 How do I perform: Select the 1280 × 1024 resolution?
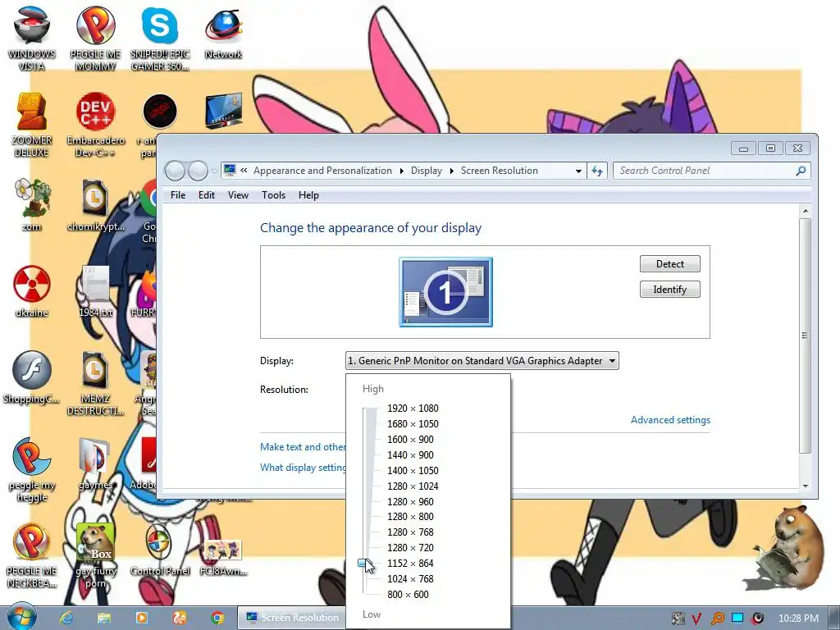(413, 486)
